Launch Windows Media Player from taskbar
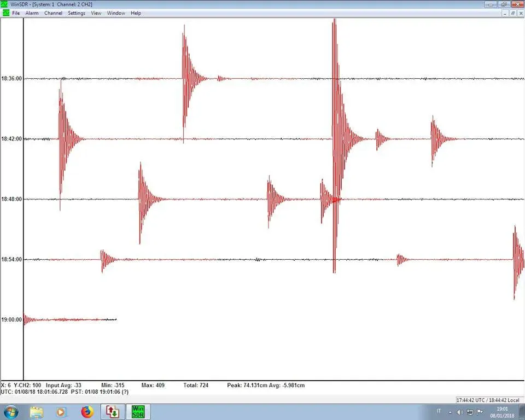The height and width of the screenshot is (420, 525). pos(61,412)
